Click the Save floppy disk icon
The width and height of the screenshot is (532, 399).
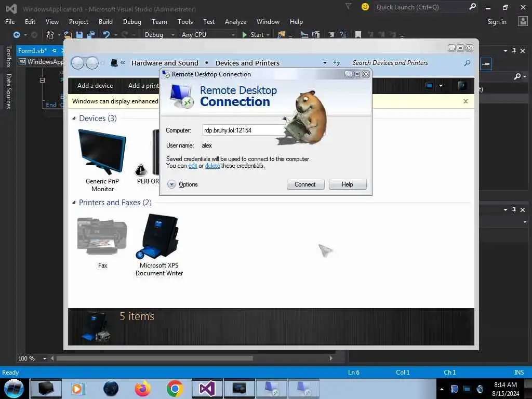click(x=79, y=35)
